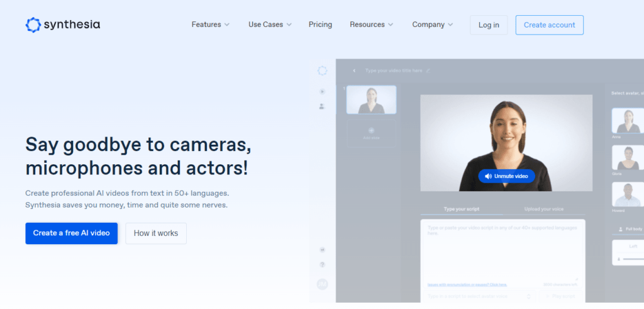Expand the Resources menu chevron

(391, 25)
